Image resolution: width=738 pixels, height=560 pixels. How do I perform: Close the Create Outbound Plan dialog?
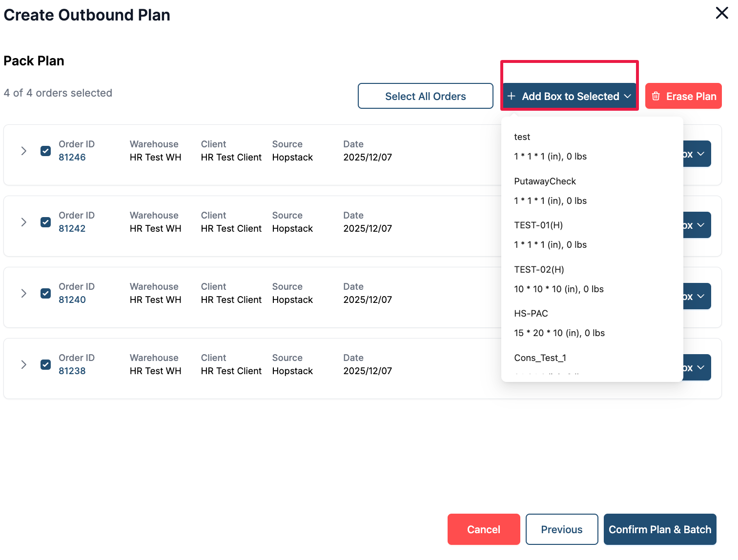coord(721,13)
